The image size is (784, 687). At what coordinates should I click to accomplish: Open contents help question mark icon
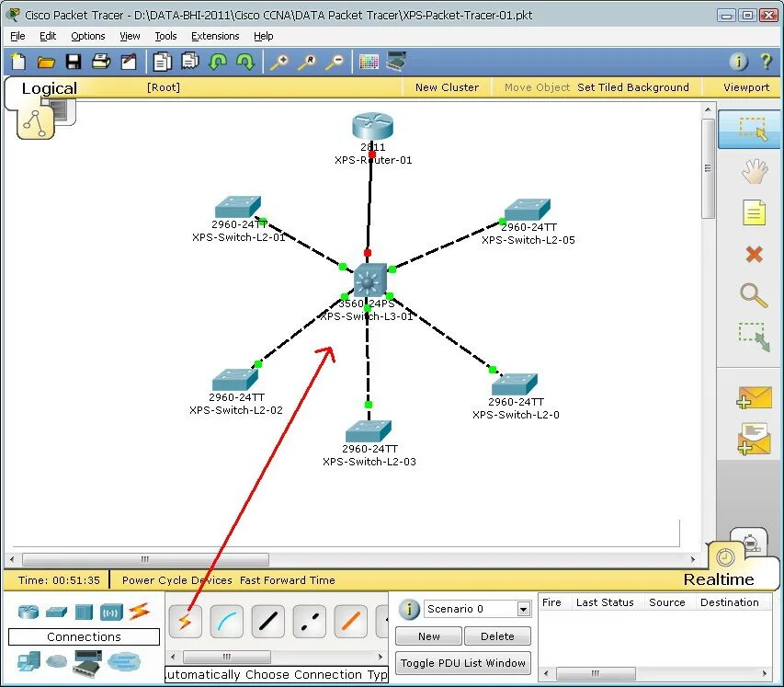click(766, 62)
